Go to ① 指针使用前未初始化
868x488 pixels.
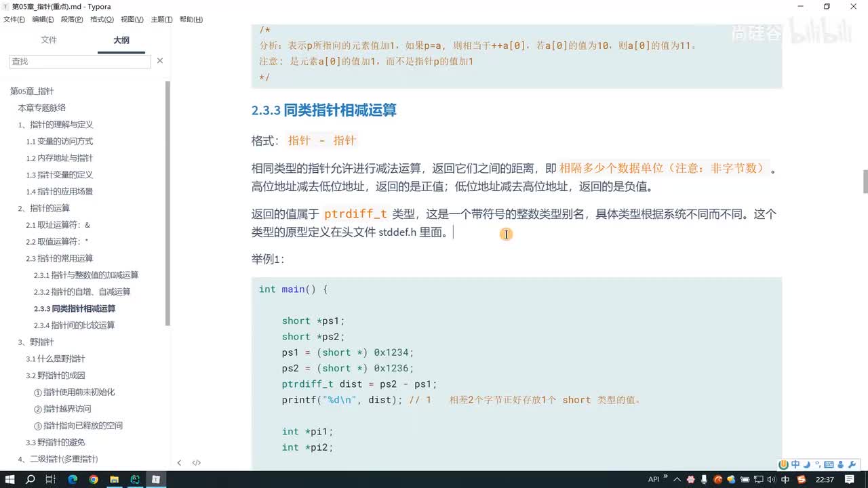(x=75, y=392)
